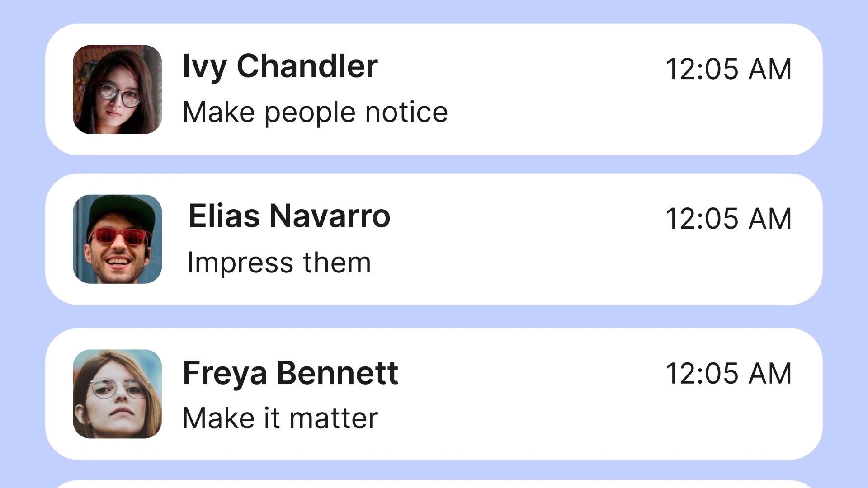
Task: Click the lavender background strip above Ivy's card
Action: (x=434, y=11)
